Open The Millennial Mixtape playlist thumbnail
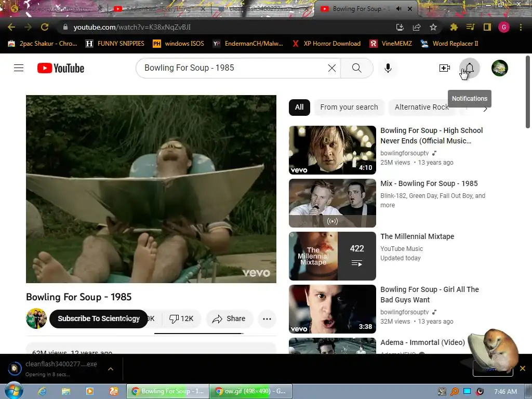The width and height of the screenshot is (532, 399). point(332,256)
